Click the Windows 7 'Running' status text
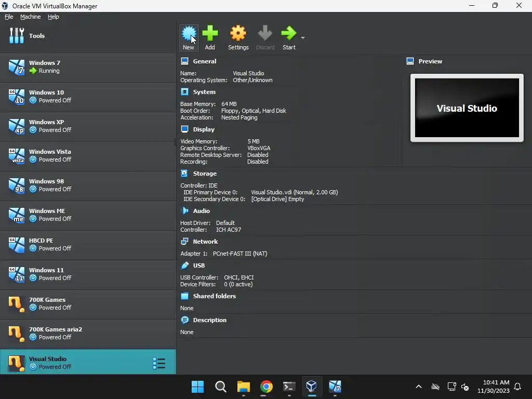Screen dimensions: 532x399 tap(49, 71)
